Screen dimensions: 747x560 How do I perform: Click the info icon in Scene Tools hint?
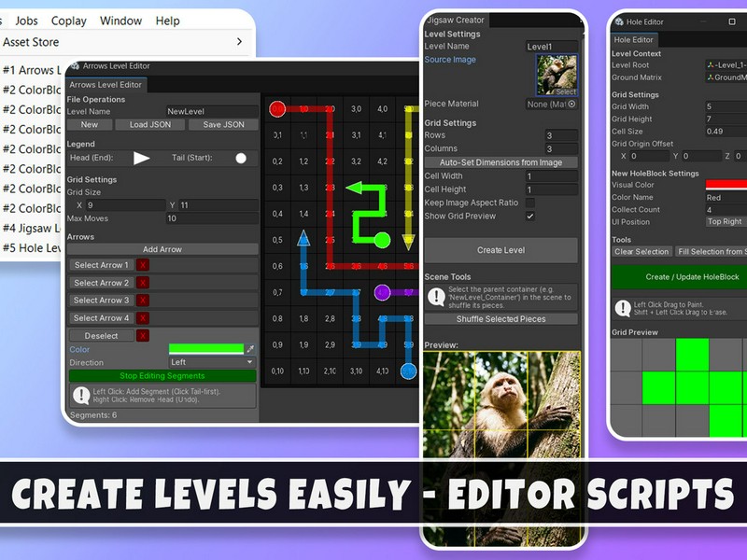pyautogui.click(x=436, y=296)
